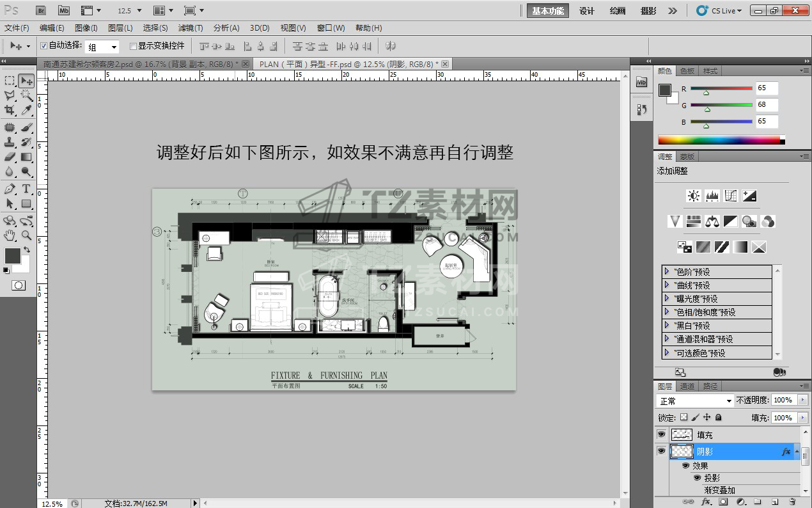Toggle lock layer position

pyautogui.click(x=707, y=417)
